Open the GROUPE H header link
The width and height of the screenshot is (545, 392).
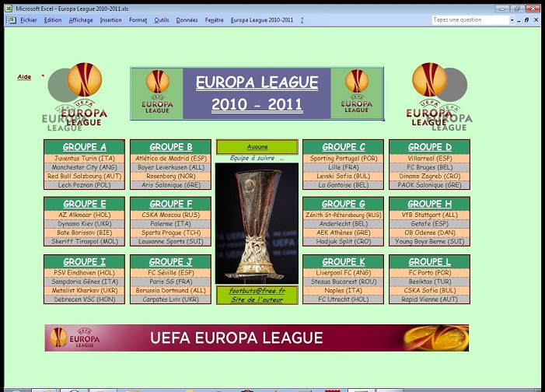click(x=430, y=204)
